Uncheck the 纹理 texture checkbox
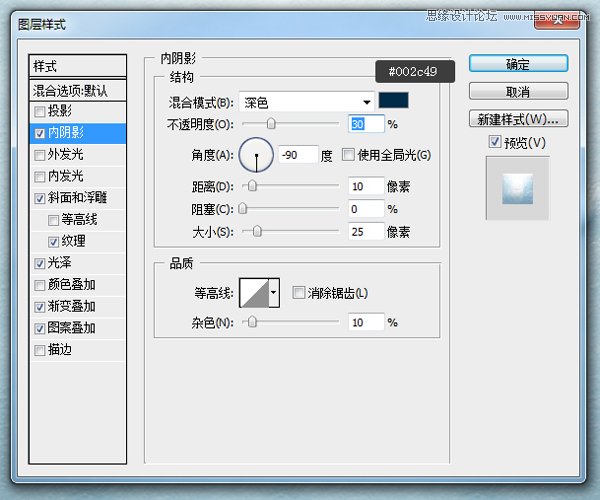Viewport: 600px width, 500px height. pyautogui.click(x=53, y=242)
